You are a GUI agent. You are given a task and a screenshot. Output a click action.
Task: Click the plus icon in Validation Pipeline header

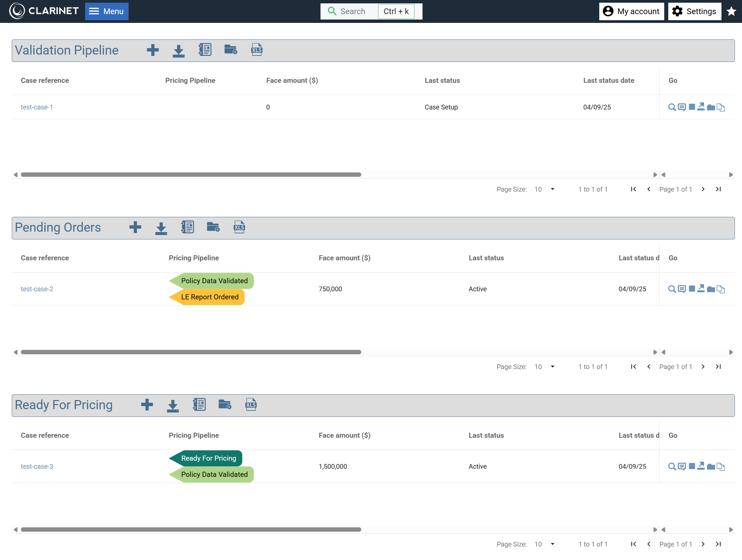tap(153, 50)
